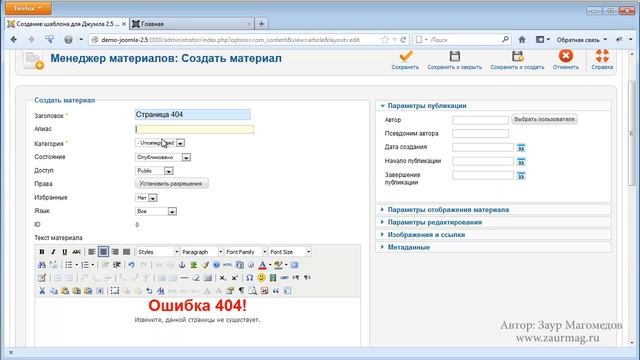The image size is (640, 360).
Task: Open the Категория dropdown
Action: pyautogui.click(x=160, y=143)
